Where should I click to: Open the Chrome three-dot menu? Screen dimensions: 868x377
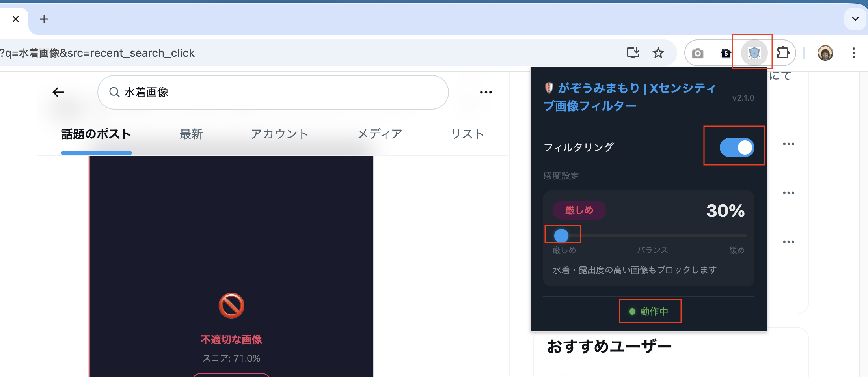(853, 53)
